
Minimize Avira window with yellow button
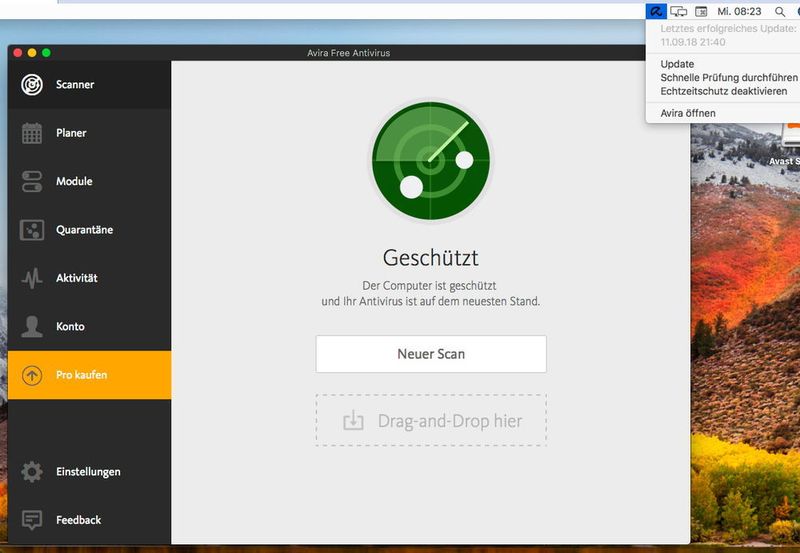pos(32,53)
